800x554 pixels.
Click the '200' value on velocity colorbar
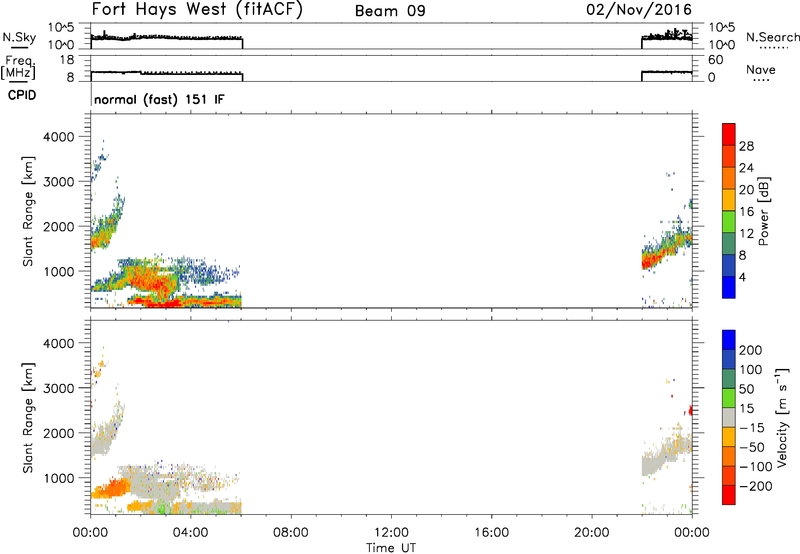[751, 350]
